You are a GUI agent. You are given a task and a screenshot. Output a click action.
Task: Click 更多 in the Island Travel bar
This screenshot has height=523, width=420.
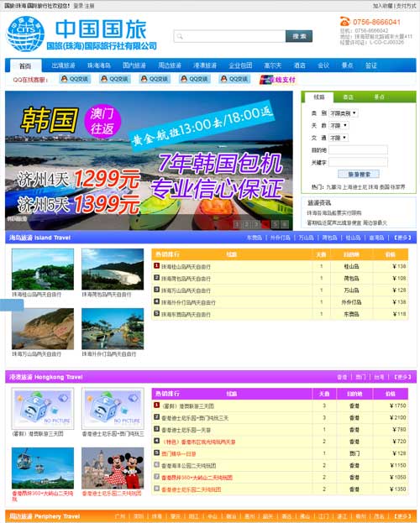(x=402, y=238)
